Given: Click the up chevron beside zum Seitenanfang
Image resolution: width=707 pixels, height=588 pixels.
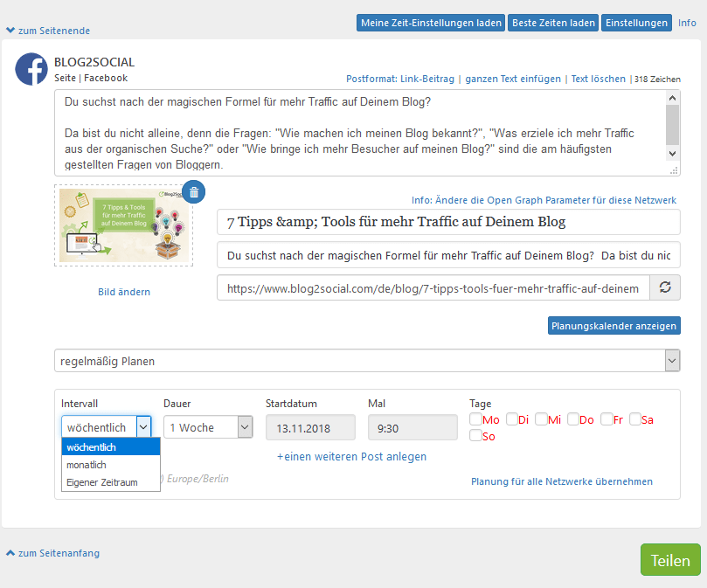Looking at the screenshot, I should (x=10, y=553).
